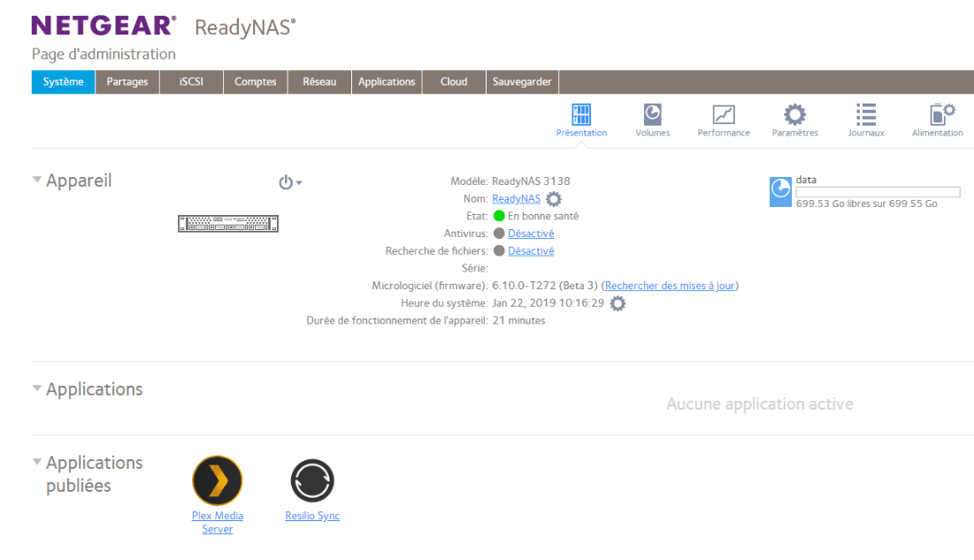Collapse the Applications section
Screen dimensions: 974x560
pyautogui.click(x=37, y=388)
